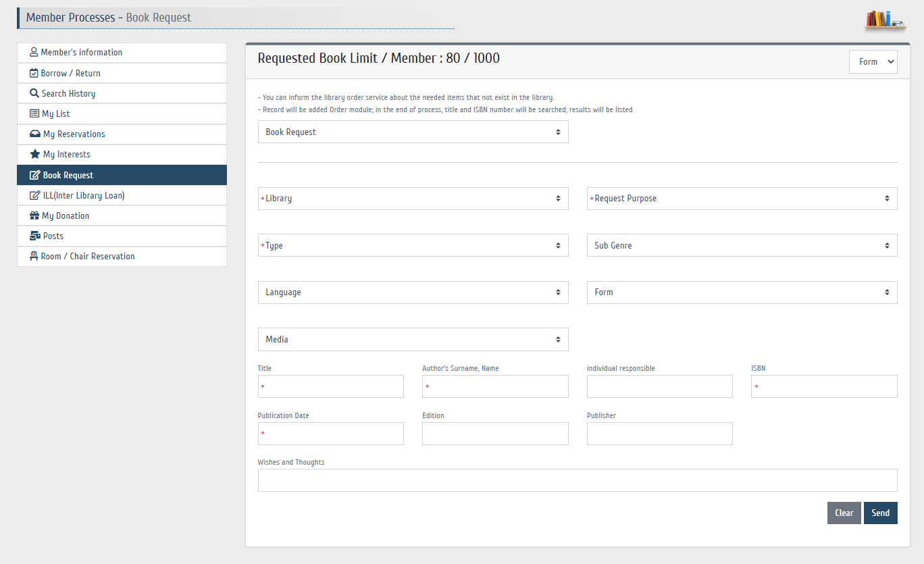Open the Media dropdown

click(x=413, y=339)
